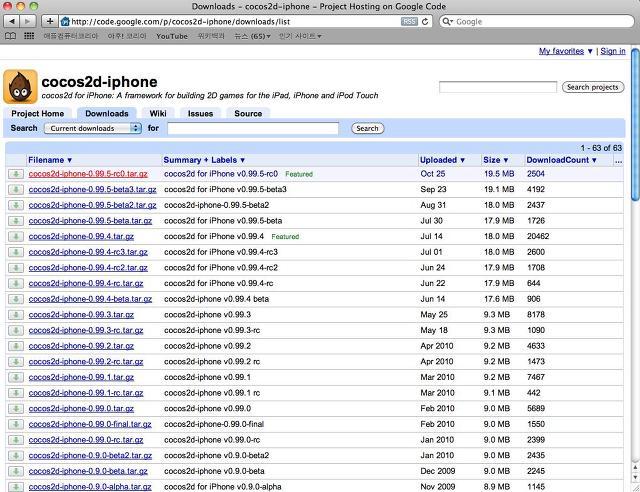
Task: Click download arrow icon for 0.99.2-rc
Action: [16, 362]
